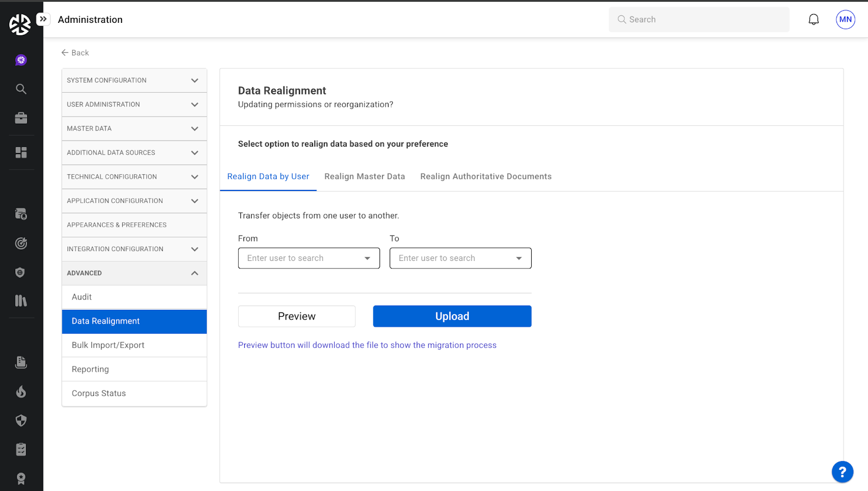Go back using the Back link

[75, 53]
